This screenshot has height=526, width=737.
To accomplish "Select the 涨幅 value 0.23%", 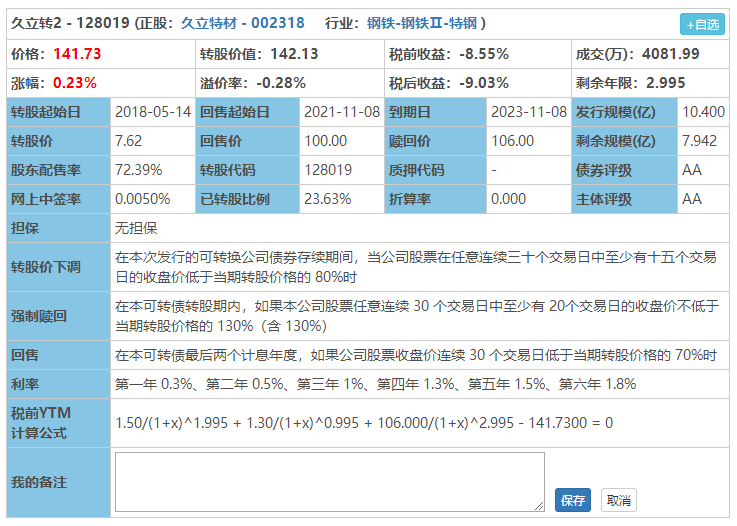I will point(75,83).
